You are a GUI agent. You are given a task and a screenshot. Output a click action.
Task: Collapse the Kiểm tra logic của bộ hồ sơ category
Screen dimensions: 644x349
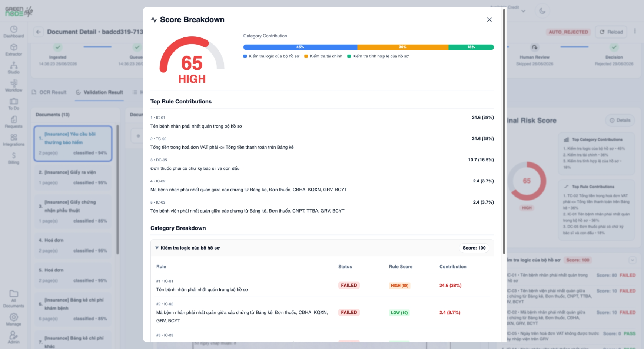click(x=157, y=248)
